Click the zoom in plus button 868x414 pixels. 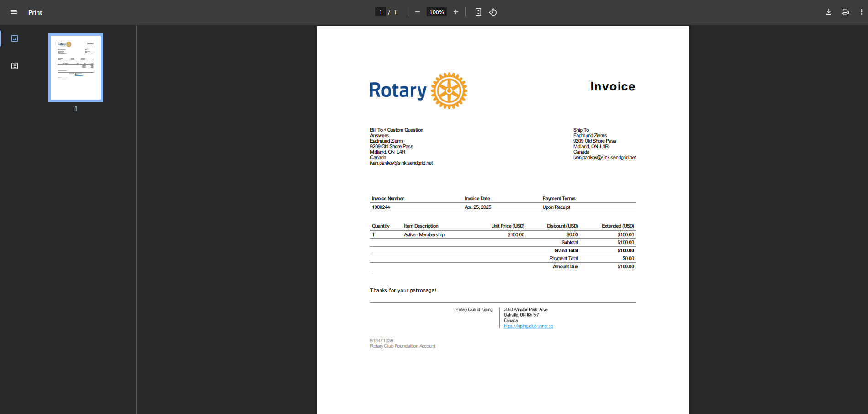[x=455, y=12]
